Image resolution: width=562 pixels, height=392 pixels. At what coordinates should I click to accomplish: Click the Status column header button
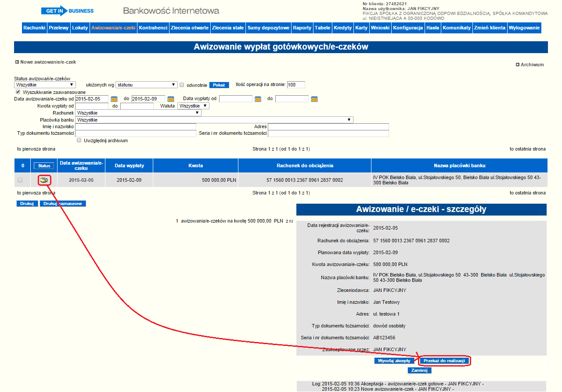(x=44, y=165)
